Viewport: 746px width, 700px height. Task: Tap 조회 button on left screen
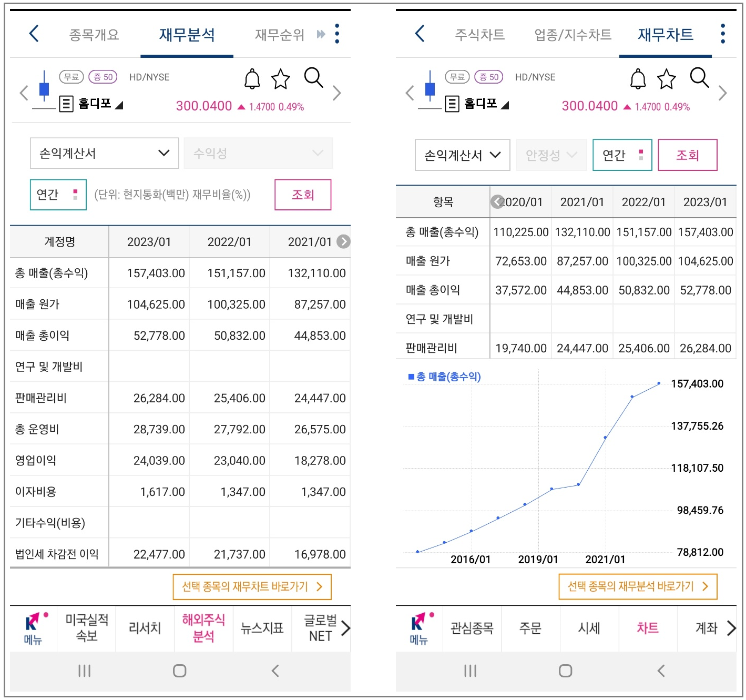tap(303, 195)
